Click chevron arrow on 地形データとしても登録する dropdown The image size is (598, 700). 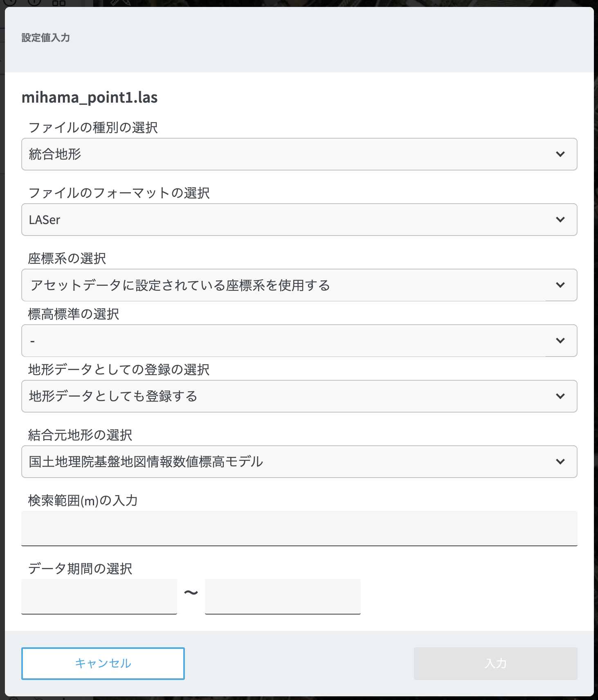[560, 396]
